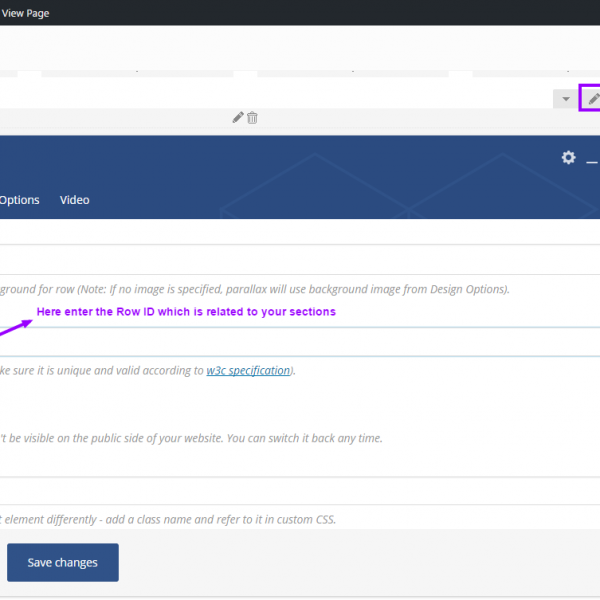
Task: Focus the extra class name input field
Action: [300, 490]
